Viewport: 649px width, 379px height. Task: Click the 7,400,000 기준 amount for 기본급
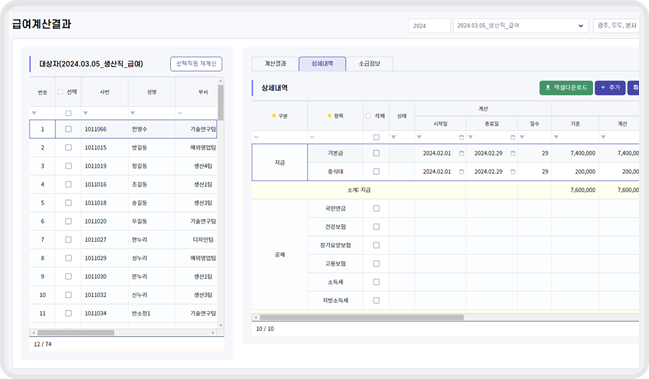click(x=583, y=153)
